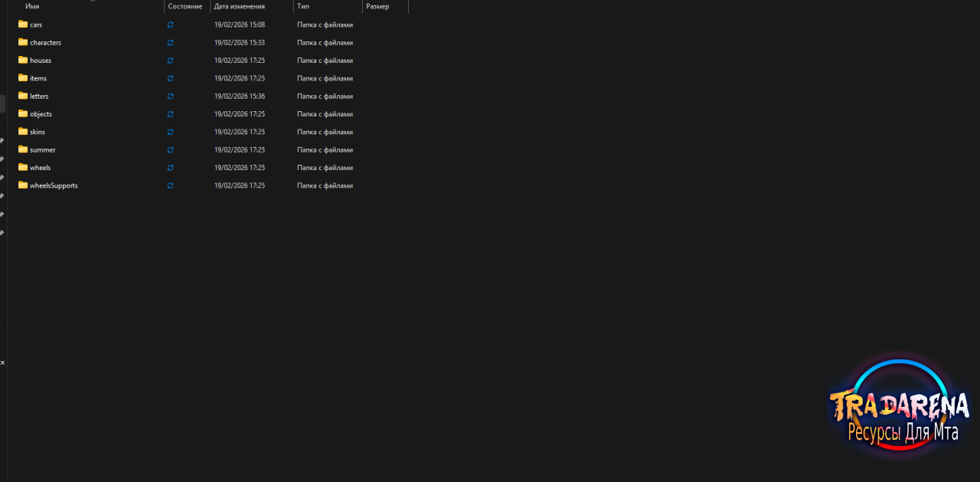
Task: Click the Размер column header
Action: 377,6
